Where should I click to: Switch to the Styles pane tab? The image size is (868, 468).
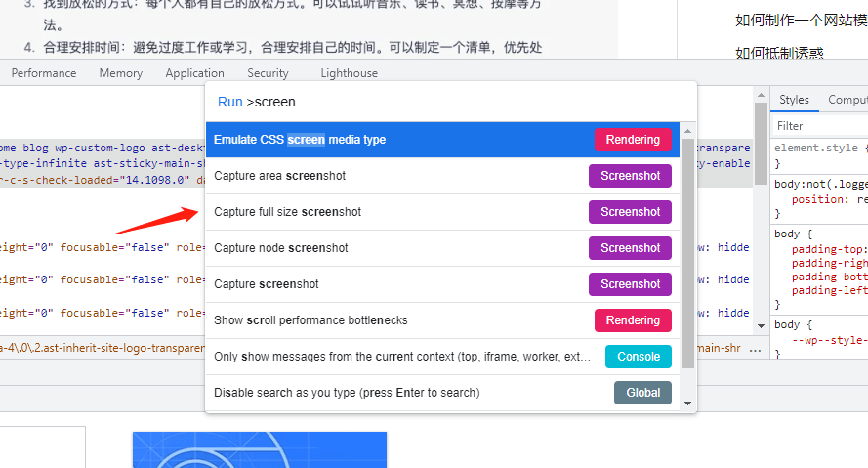794,100
